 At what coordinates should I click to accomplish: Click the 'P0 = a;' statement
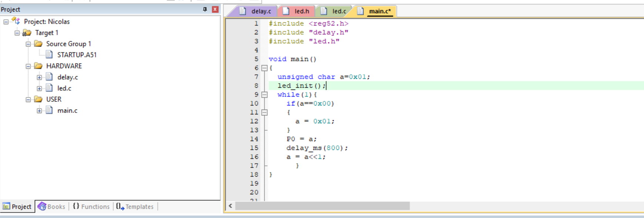tap(302, 139)
